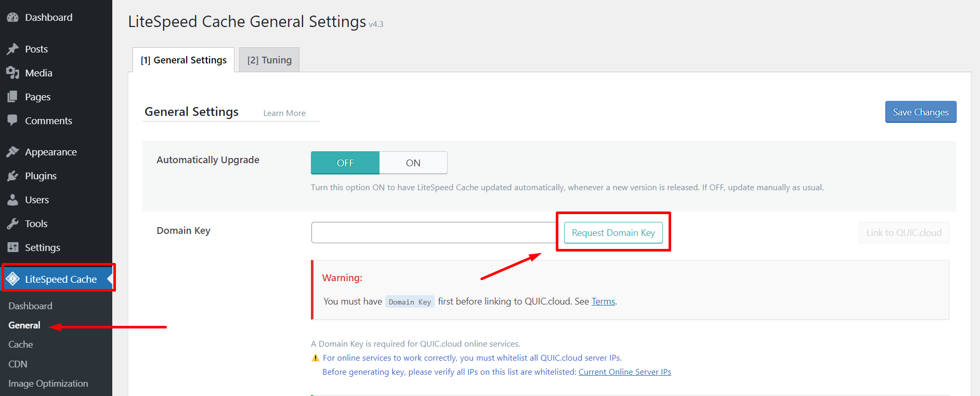Set Automatically Upgrade to ON
Viewport: 980px width, 396px height.
coord(413,163)
